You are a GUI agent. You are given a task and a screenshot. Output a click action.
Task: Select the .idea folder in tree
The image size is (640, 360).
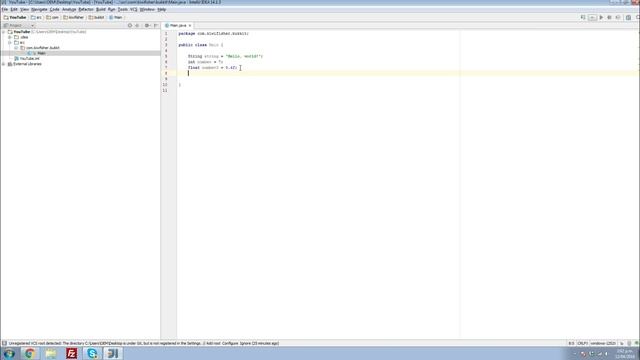[21, 37]
